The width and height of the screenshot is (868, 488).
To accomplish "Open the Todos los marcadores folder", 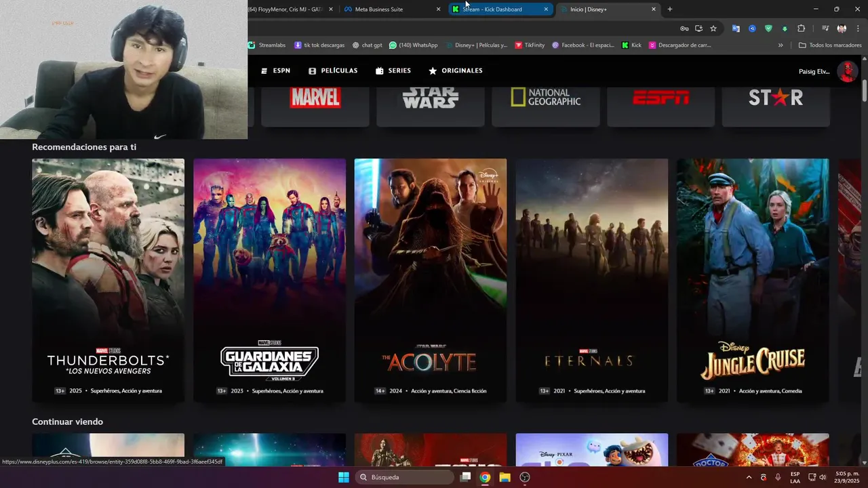I will tap(830, 45).
